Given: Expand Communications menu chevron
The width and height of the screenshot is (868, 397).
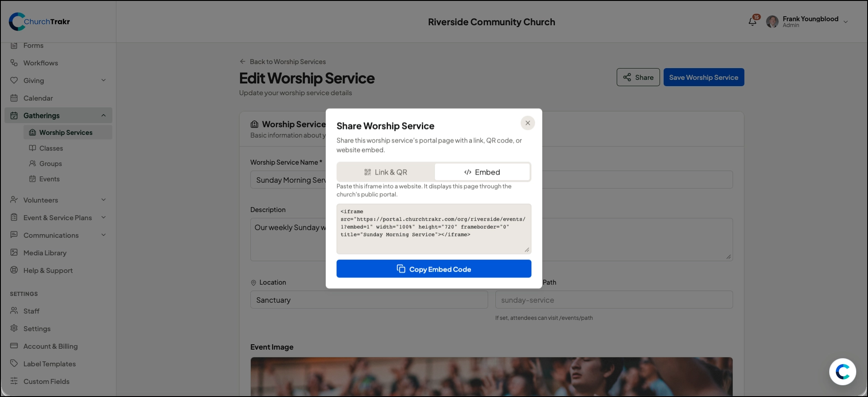Looking at the screenshot, I should pyautogui.click(x=103, y=235).
